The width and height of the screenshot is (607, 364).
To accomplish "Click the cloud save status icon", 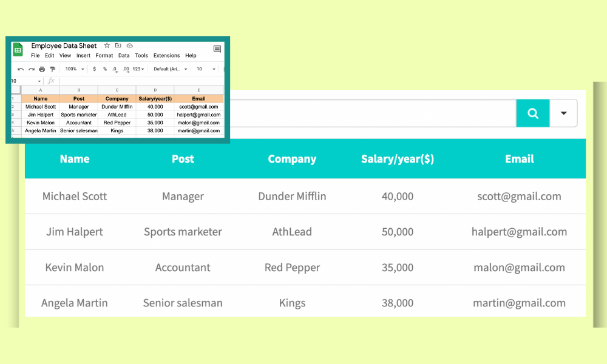I will [130, 45].
